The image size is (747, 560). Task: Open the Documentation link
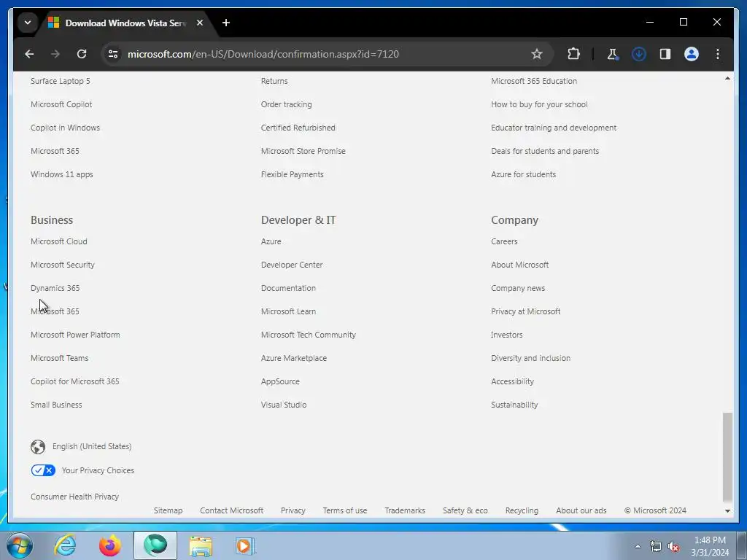coord(288,288)
